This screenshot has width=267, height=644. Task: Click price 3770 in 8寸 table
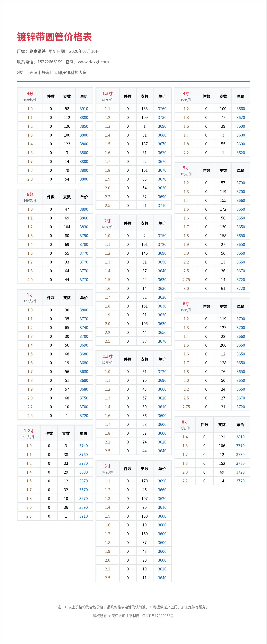point(240,446)
